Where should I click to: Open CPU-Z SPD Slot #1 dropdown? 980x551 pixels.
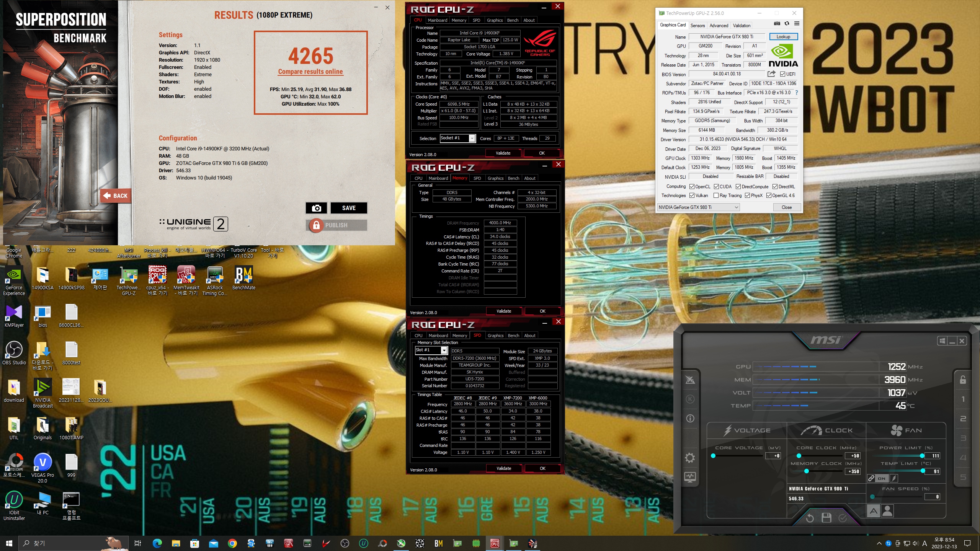point(431,350)
